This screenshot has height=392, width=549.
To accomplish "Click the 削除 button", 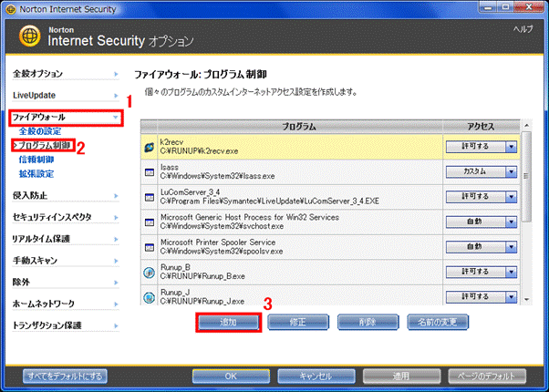I will tap(368, 322).
